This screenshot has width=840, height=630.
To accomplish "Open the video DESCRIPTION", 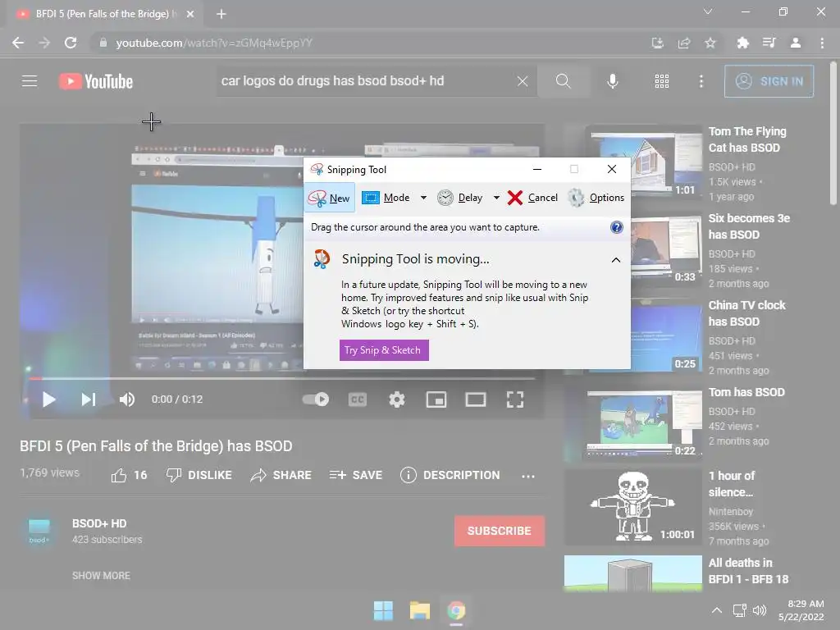I will pyautogui.click(x=450, y=475).
